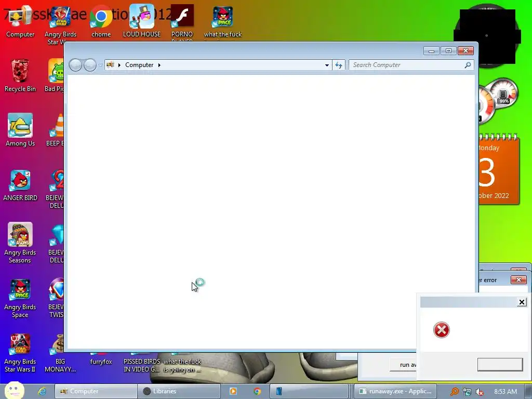Image resolution: width=532 pixels, height=399 pixels.
Task: Open the address bar history dropdown
Action: [327, 65]
